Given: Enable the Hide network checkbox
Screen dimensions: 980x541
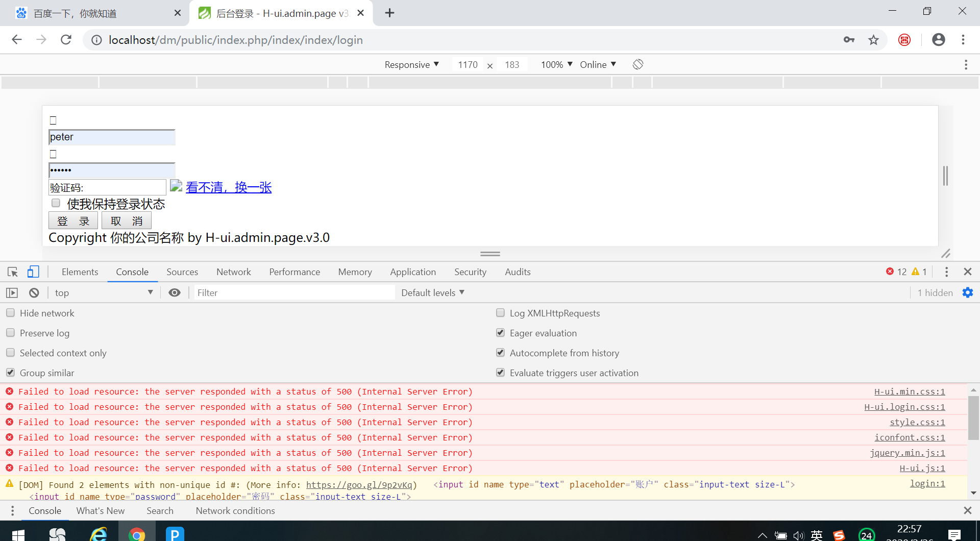Looking at the screenshot, I should [11, 313].
